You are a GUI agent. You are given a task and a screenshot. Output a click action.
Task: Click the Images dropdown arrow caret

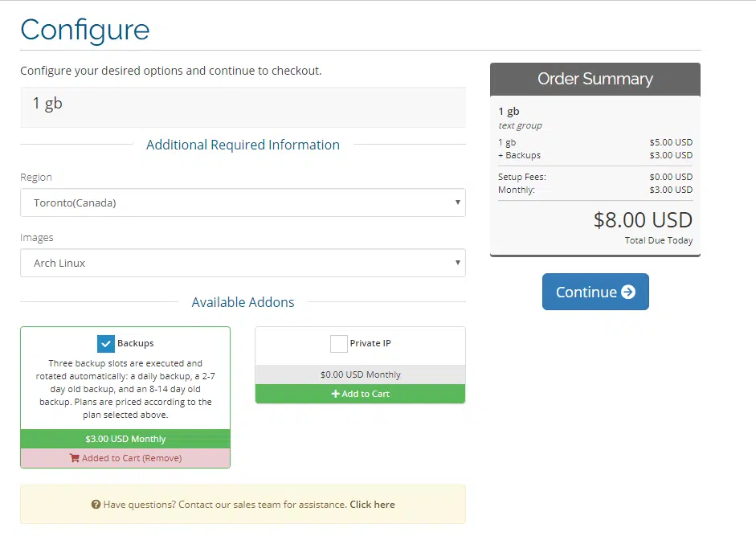click(457, 263)
